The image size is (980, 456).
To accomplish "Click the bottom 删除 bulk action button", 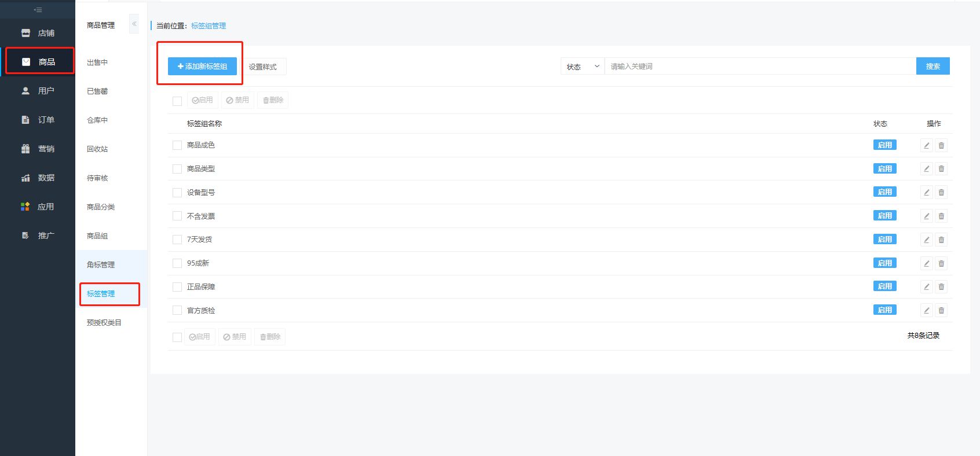I will (x=270, y=337).
